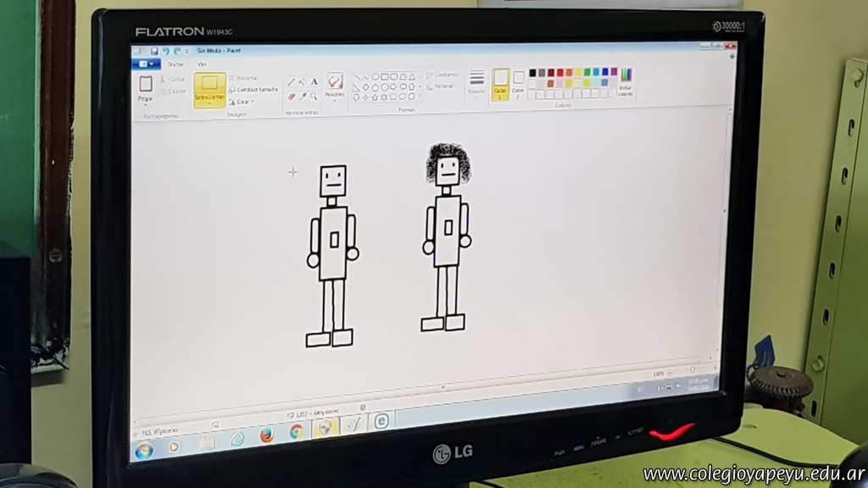Click the Cambiar tamaño button

click(252, 89)
